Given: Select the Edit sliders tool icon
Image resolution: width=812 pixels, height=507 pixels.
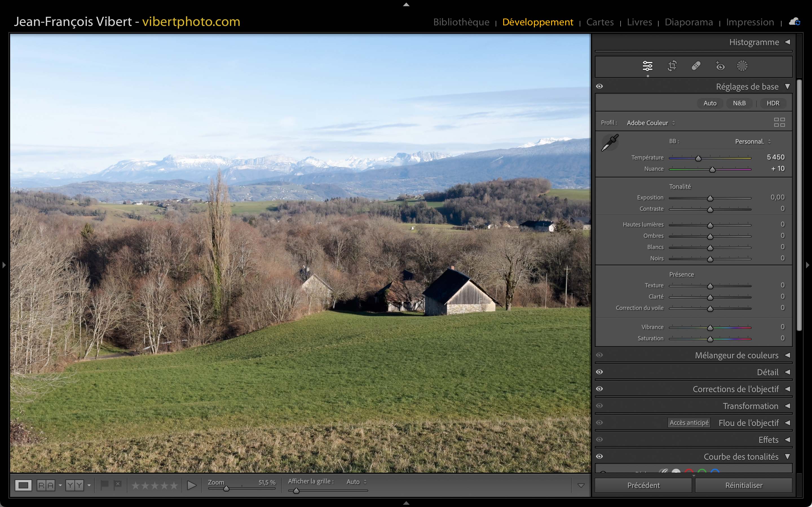Looking at the screenshot, I should tap(647, 66).
